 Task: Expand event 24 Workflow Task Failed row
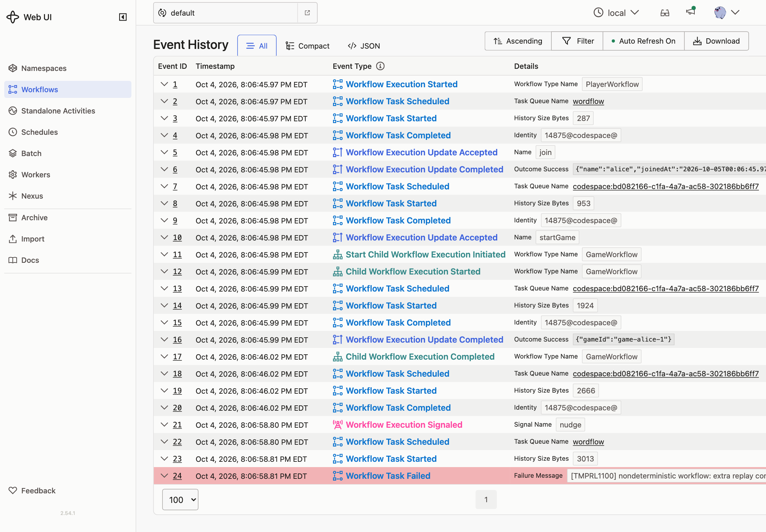point(164,476)
